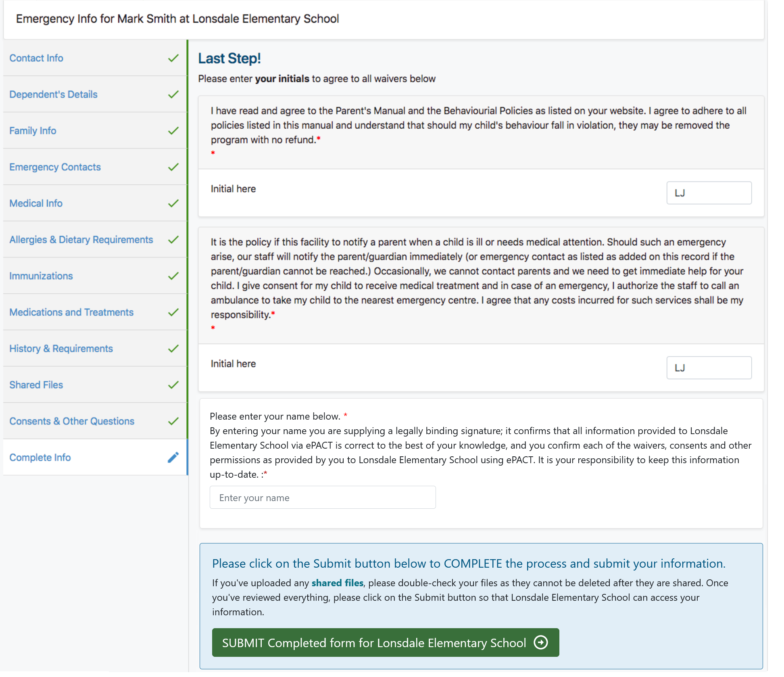Open Medications and Treatments step
Viewport: 784px width, 677px height.
click(x=71, y=312)
